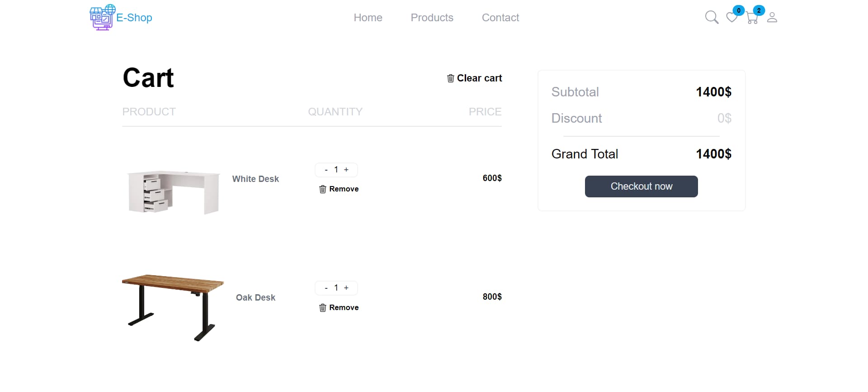Click Oak Desk's Remove trash icon
Image resolution: width=868 pixels, height=392 pixels.
point(322,308)
